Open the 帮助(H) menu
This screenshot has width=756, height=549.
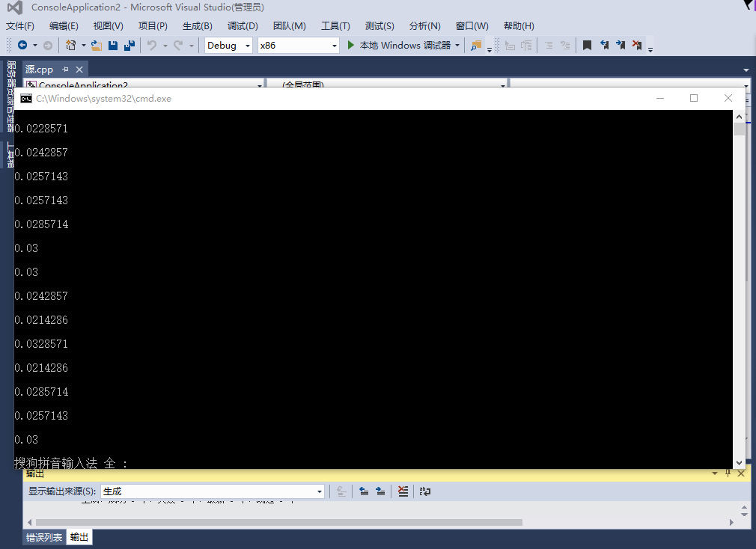[519, 26]
